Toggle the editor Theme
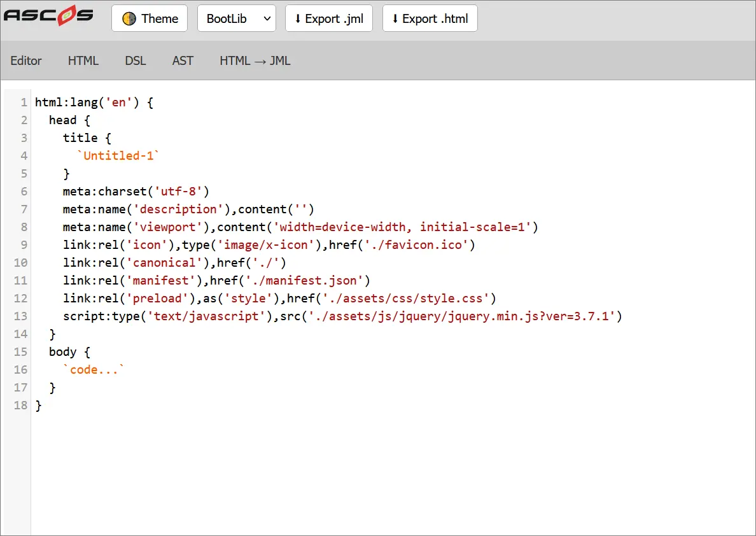756x536 pixels. click(149, 18)
